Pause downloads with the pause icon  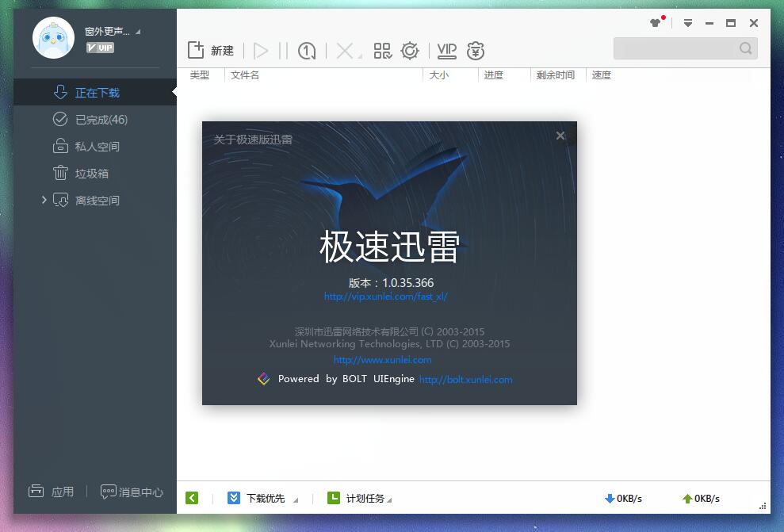[283, 51]
